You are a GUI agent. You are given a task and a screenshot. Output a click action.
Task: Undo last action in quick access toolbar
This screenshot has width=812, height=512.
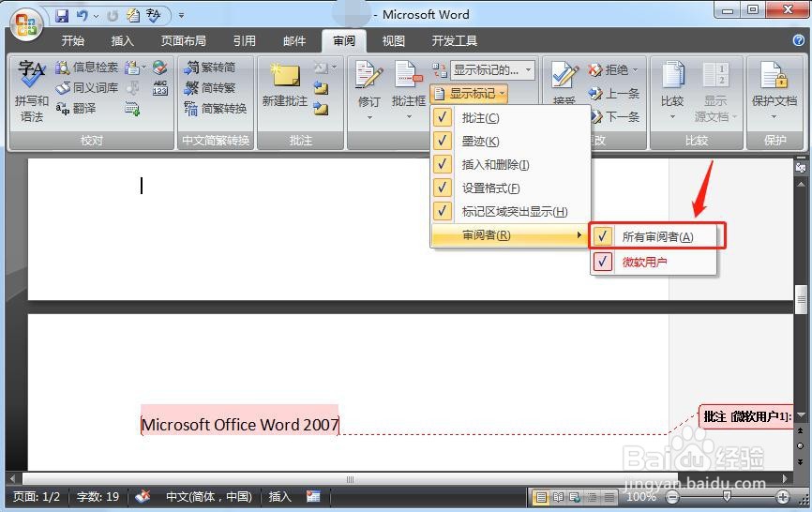click(82, 16)
